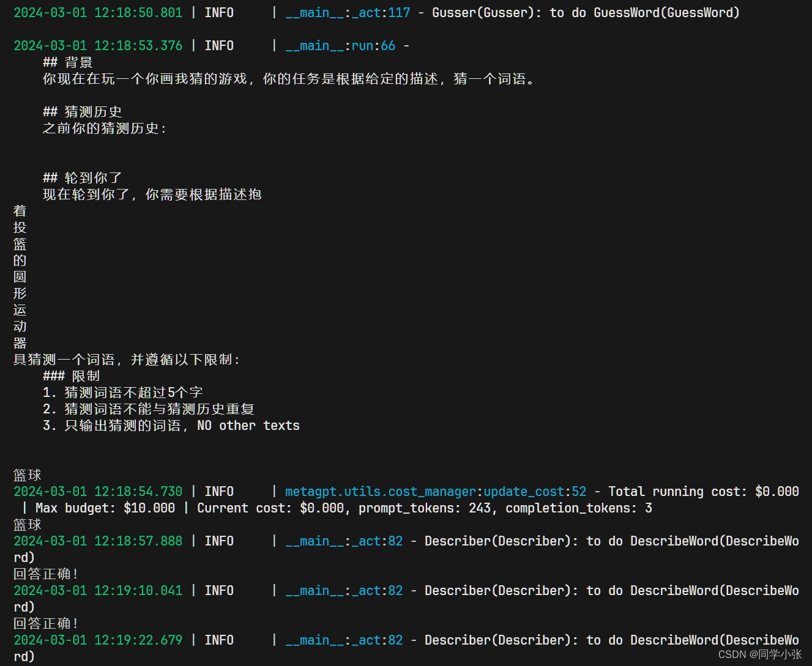Click the second '回答正确!' line
The width and height of the screenshot is (812, 666).
[x=46, y=624]
